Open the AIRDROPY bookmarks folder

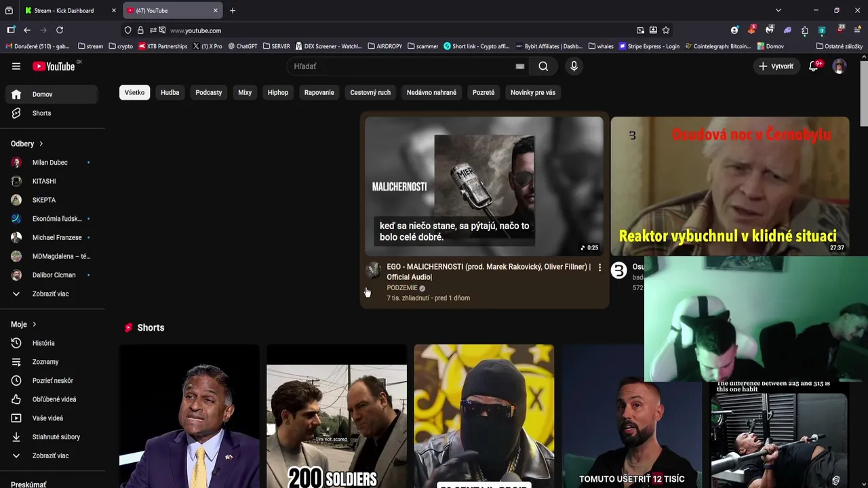click(385, 46)
